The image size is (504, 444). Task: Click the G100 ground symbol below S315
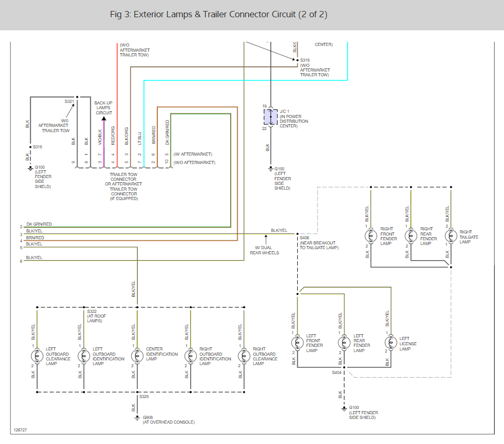pyautogui.click(x=30, y=168)
